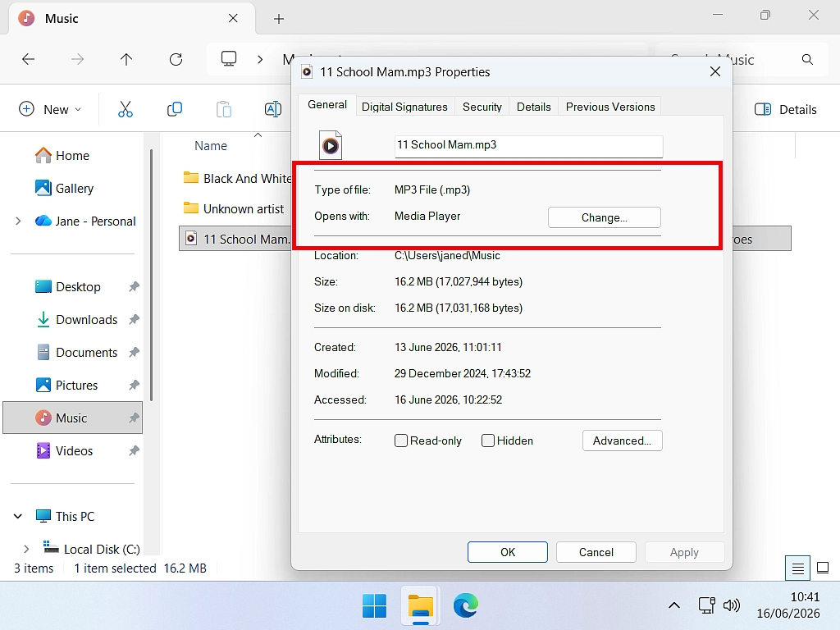The image size is (840, 630).
Task: Click Cancel in Properties dialog
Action: pyautogui.click(x=596, y=552)
